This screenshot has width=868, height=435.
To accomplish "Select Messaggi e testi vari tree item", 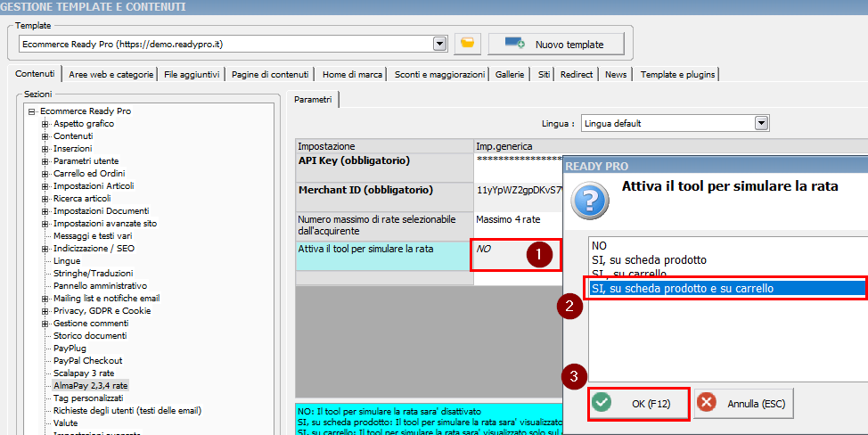I will pyautogui.click(x=93, y=235).
